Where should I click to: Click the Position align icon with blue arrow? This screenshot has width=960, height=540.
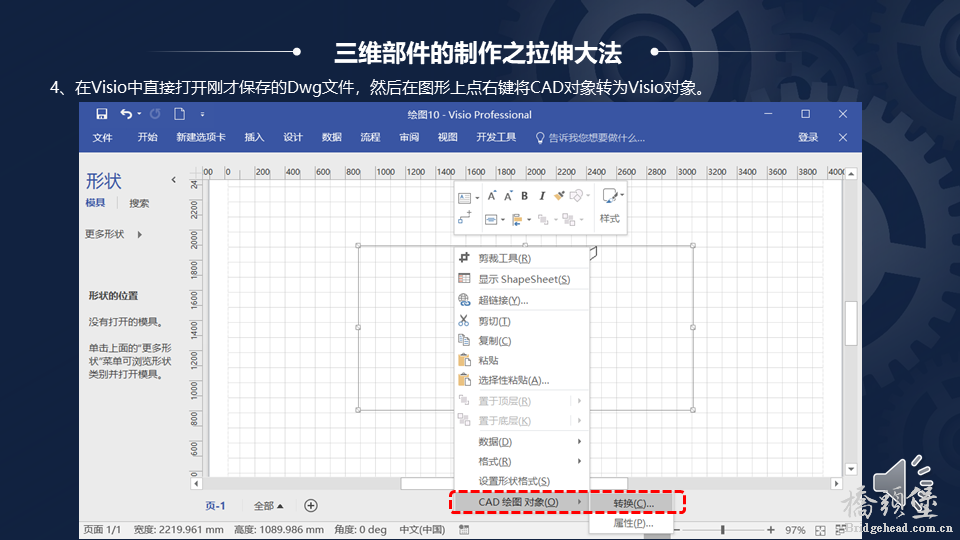(517, 219)
